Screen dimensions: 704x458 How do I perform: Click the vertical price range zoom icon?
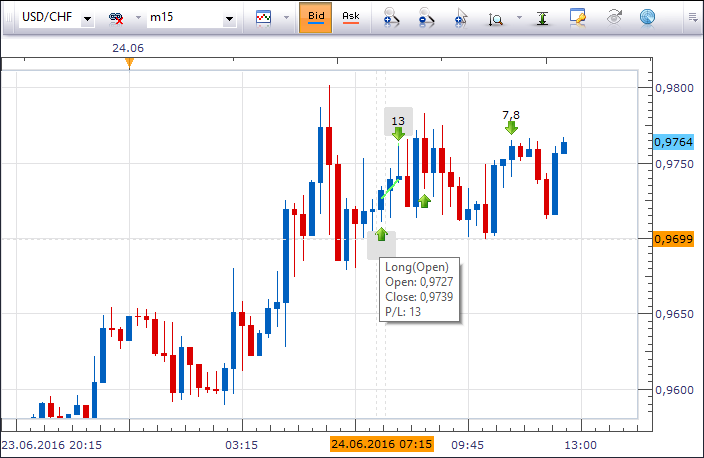pos(496,19)
